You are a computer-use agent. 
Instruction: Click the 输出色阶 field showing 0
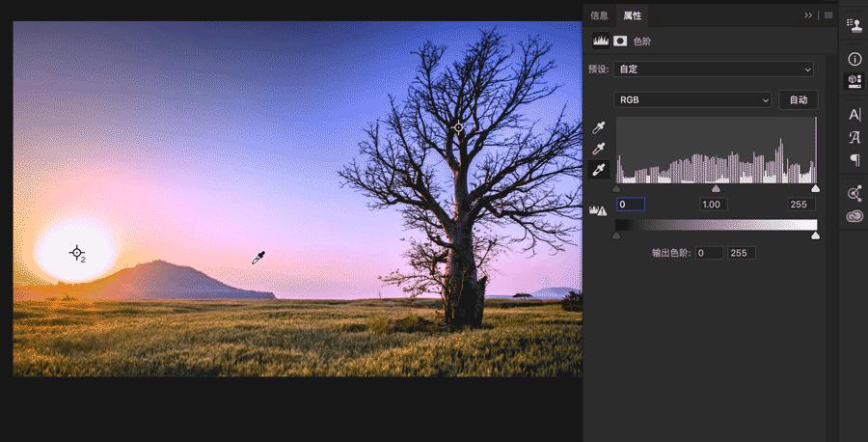(709, 253)
